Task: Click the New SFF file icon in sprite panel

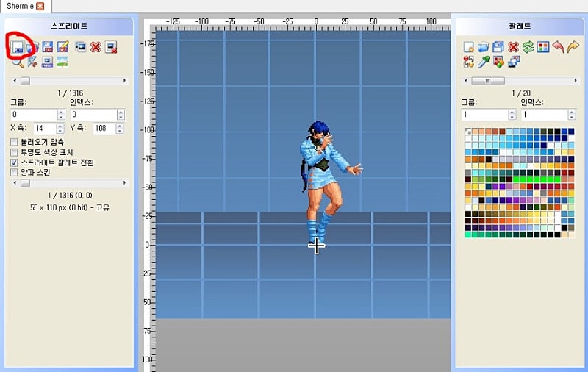Action: [x=18, y=47]
